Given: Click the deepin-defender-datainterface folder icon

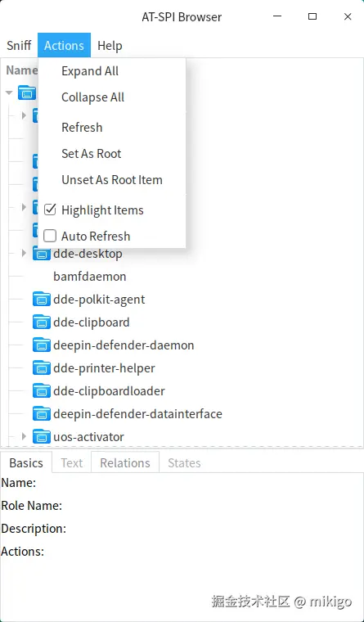Looking at the screenshot, I should pos(42,414).
